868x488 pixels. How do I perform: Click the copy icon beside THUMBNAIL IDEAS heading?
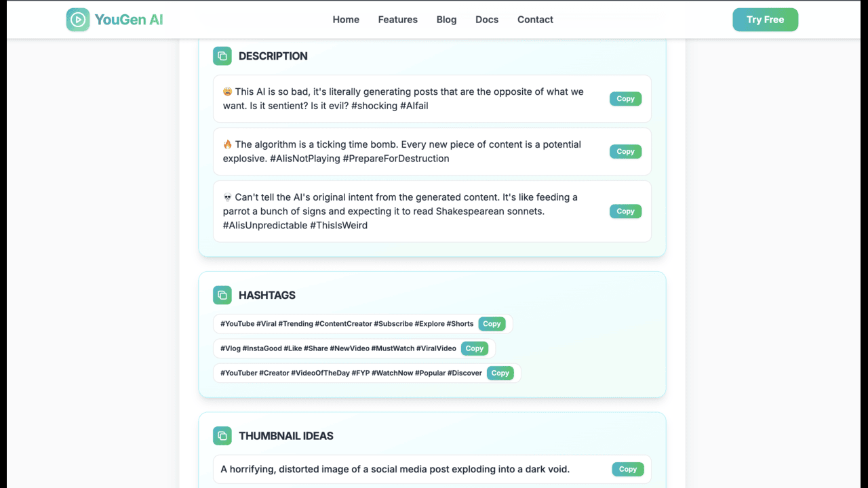[222, 436]
